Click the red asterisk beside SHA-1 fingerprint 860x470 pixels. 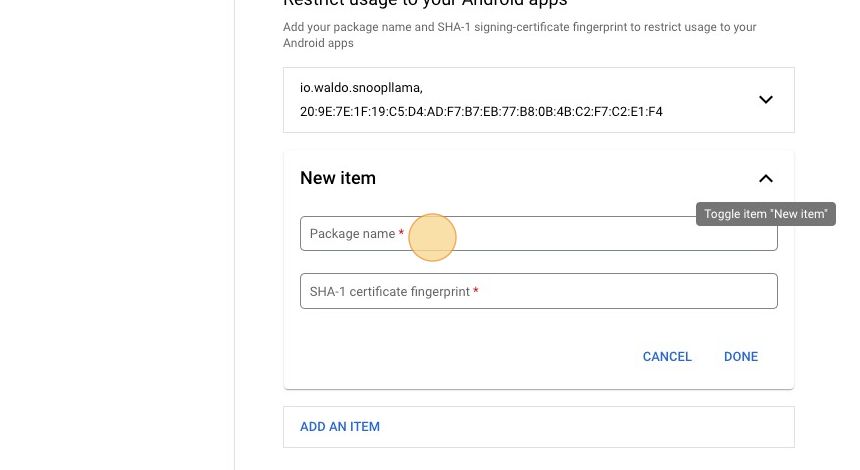tap(476, 291)
